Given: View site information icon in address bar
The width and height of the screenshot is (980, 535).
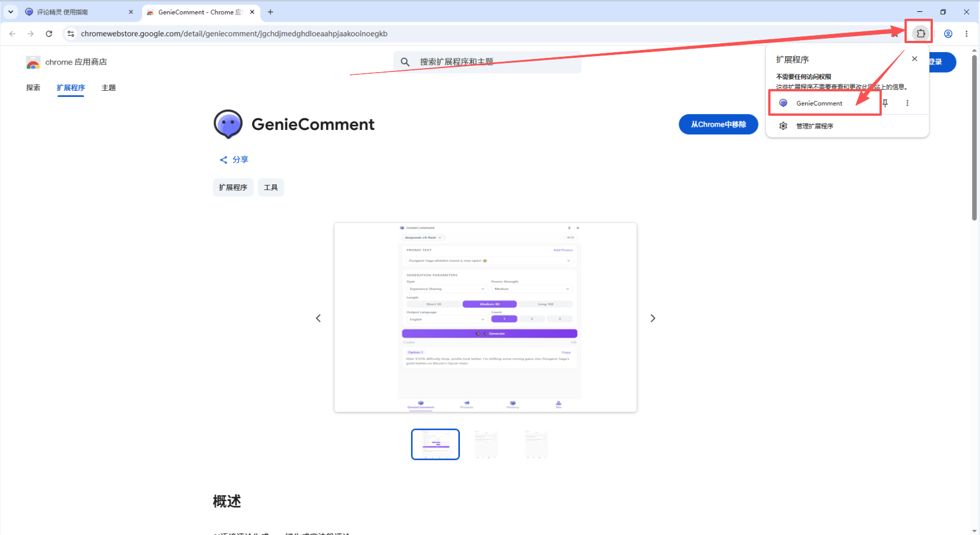Looking at the screenshot, I should tap(71, 34).
